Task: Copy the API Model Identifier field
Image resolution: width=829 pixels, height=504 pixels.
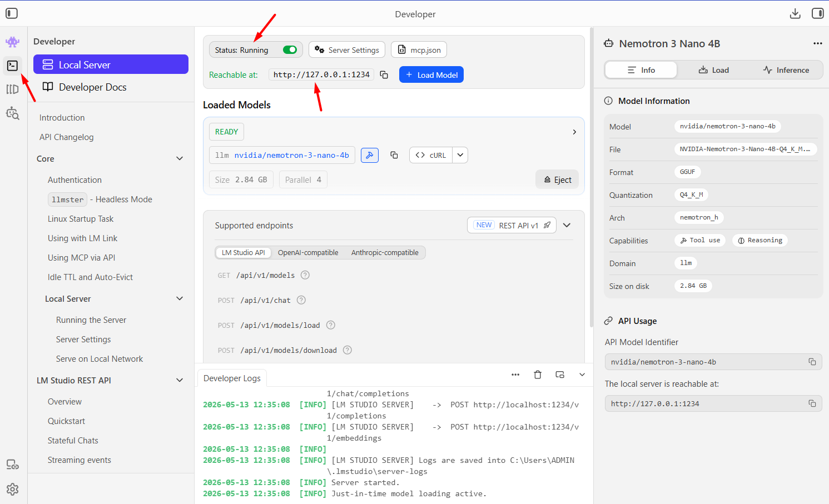Action: [812, 362]
